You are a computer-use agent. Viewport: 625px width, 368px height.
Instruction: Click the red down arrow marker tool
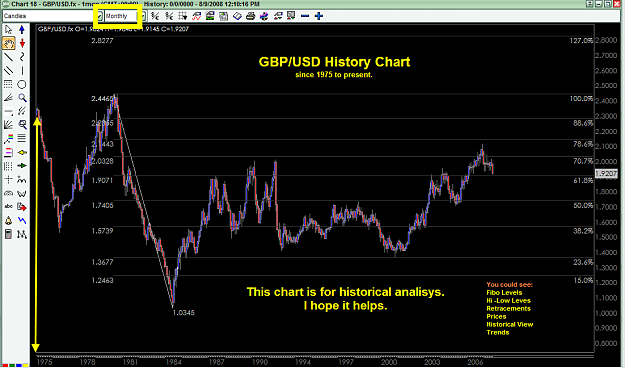[x=22, y=43]
